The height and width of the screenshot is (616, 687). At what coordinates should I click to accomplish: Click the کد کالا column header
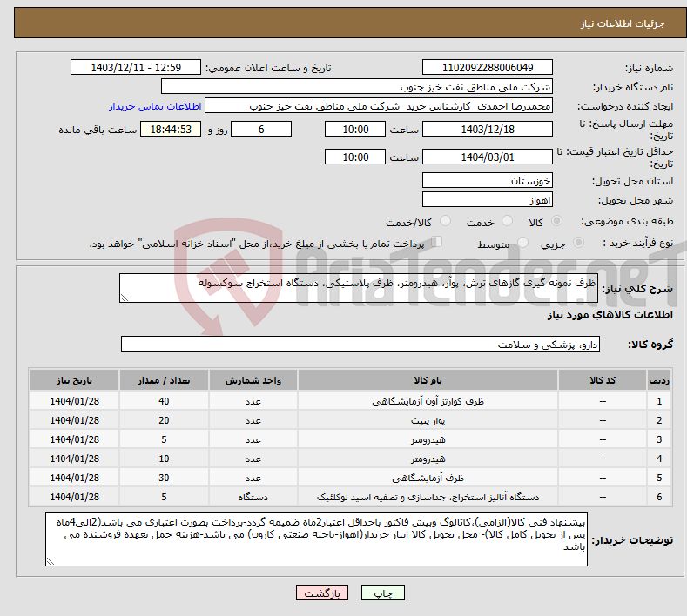(x=603, y=380)
